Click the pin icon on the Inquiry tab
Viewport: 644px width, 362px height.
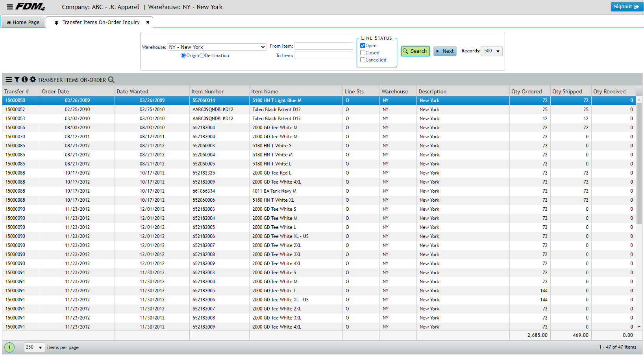tap(56, 23)
